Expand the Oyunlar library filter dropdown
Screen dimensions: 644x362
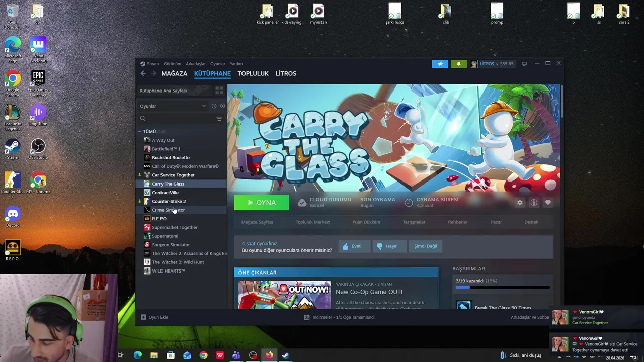click(173, 106)
